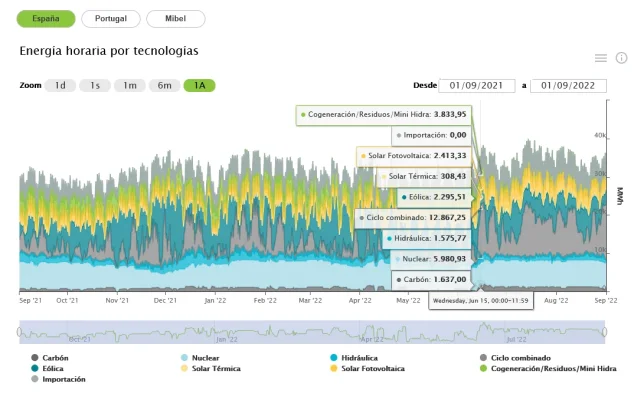644x400 pixels.
Task: Click the Solar Térmica tooltip 308,43
Action: coord(424,177)
